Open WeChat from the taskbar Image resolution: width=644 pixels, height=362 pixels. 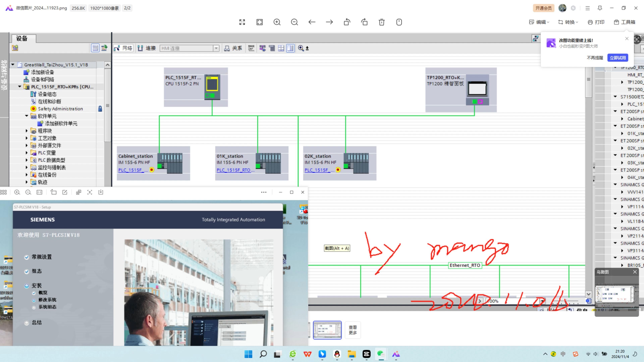tap(381, 354)
